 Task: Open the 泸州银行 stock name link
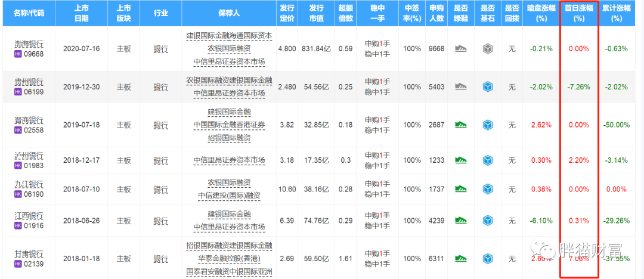coord(29,156)
